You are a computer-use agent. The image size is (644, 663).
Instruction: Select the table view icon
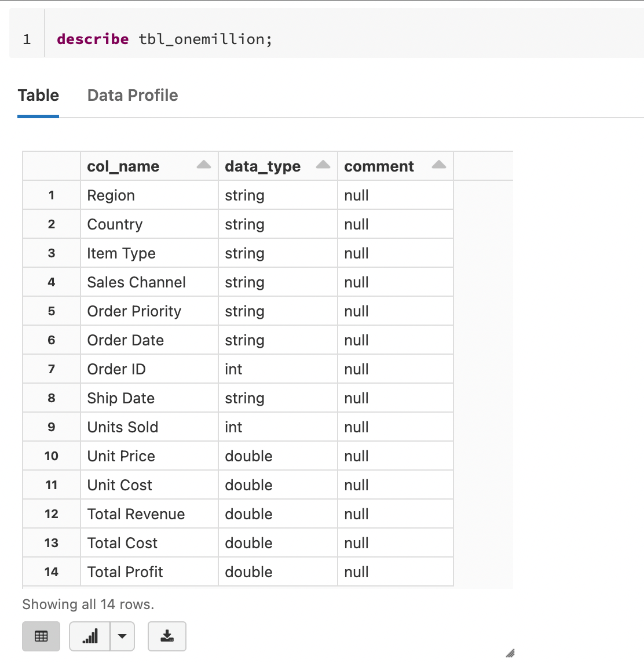[41, 636]
